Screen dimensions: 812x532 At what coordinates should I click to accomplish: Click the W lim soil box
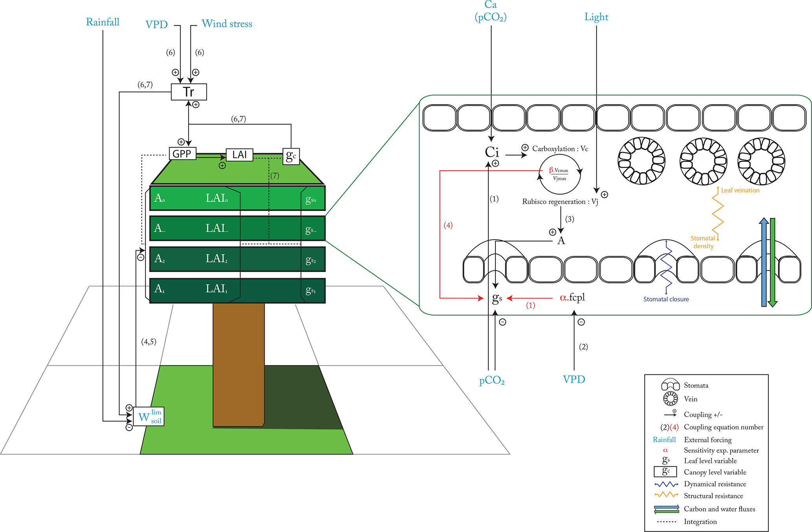point(149,416)
